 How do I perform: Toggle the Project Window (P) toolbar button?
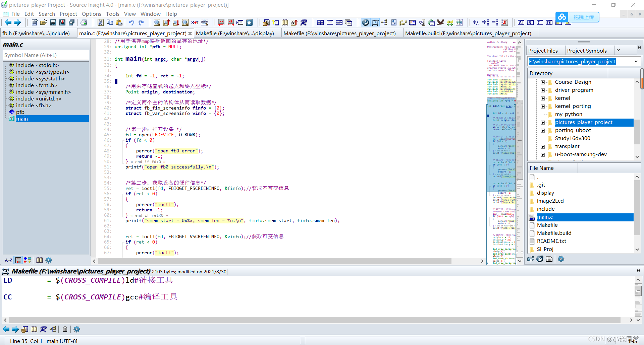(x=366, y=22)
